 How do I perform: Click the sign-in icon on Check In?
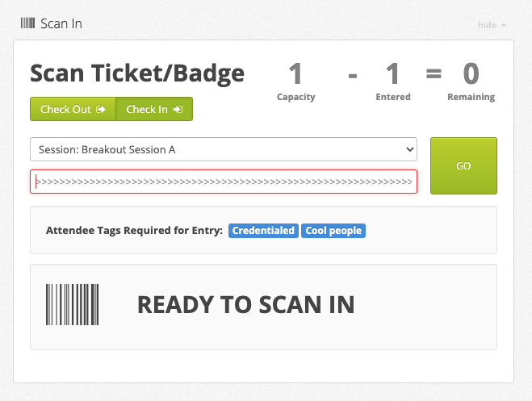pos(178,110)
